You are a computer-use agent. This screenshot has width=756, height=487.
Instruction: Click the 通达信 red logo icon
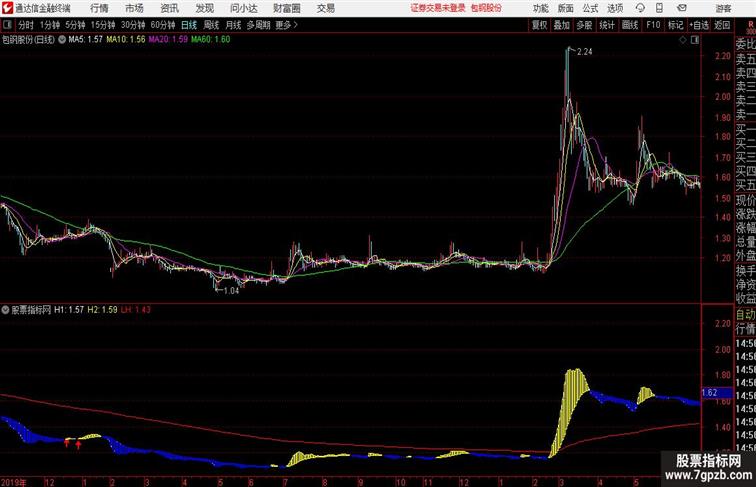7,8
